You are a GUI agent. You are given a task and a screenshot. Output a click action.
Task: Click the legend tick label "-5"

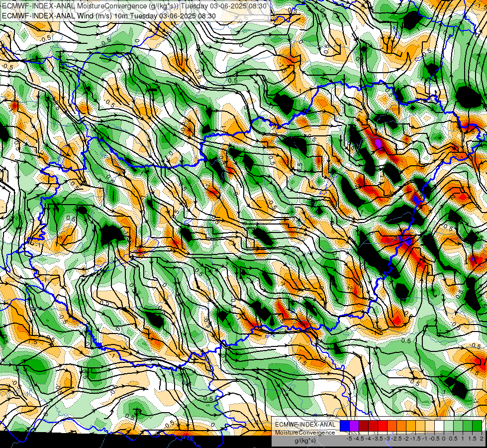pyautogui.click(x=349, y=439)
